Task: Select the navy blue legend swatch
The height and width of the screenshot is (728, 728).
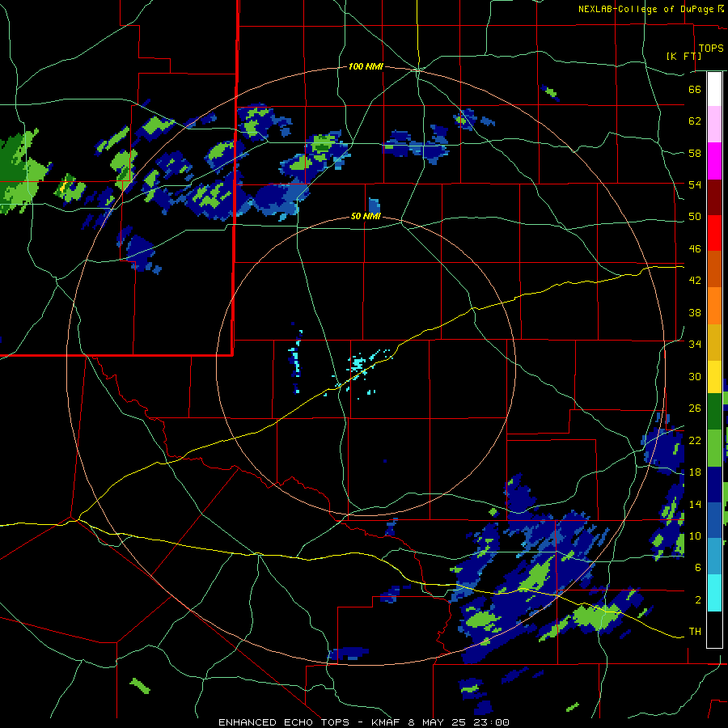Action: [714, 485]
